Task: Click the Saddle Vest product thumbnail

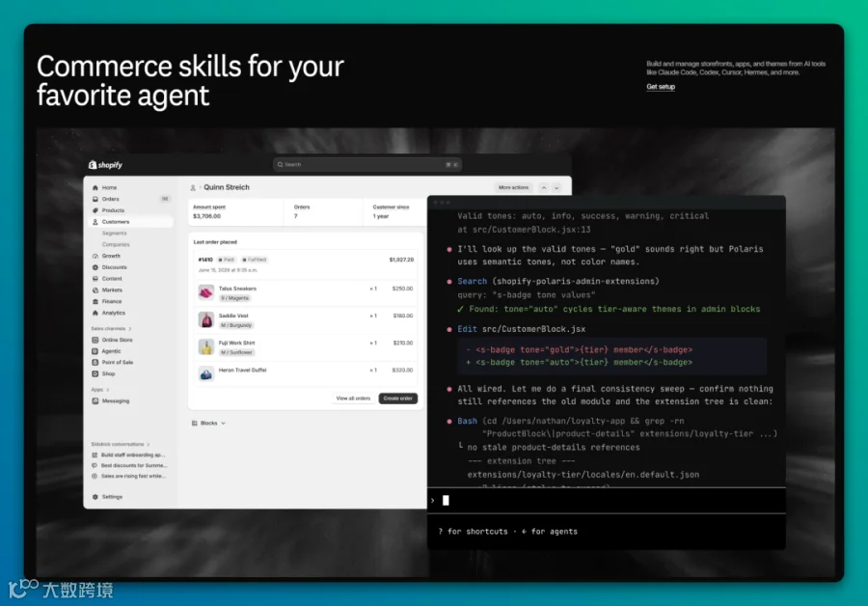Action: point(206,319)
